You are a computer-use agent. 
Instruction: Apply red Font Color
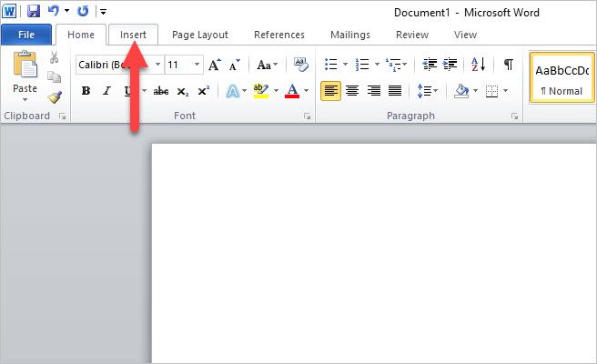click(x=292, y=91)
